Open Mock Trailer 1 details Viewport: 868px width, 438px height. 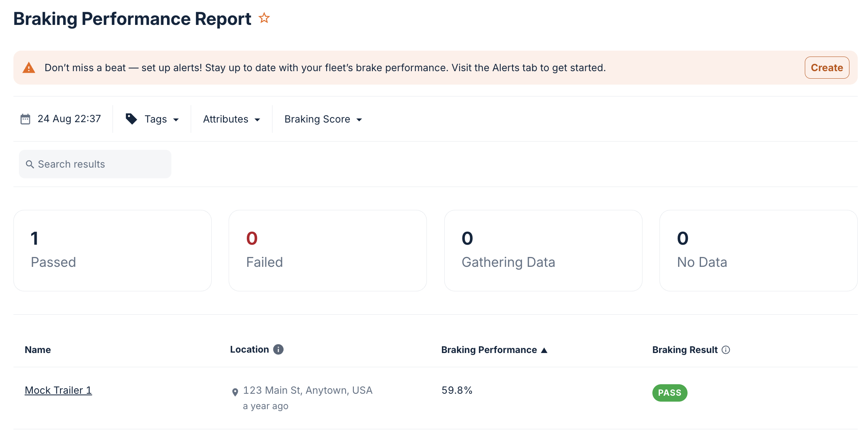(x=58, y=390)
